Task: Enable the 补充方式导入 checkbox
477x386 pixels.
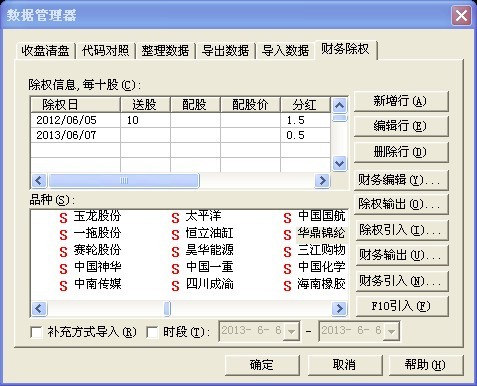Action: (x=36, y=332)
